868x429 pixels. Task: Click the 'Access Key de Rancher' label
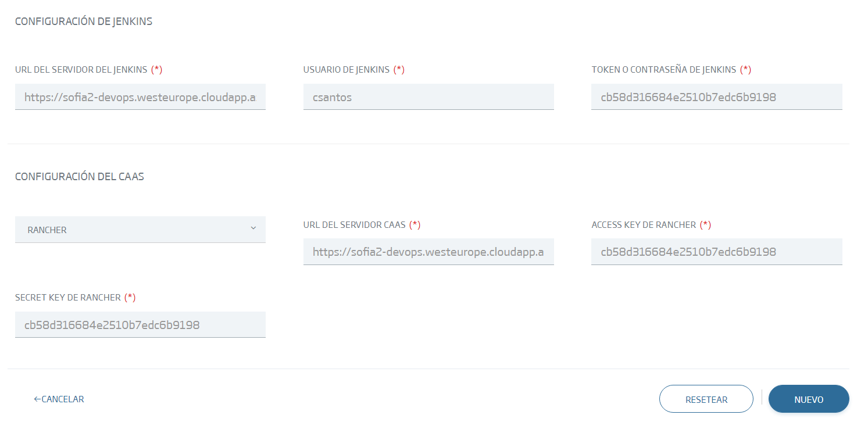point(644,224)
